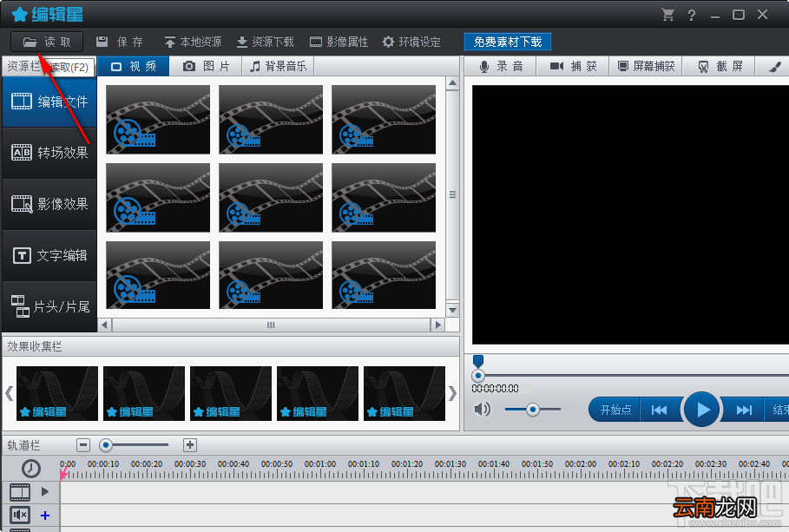Click the 屏幕捕获 screen capture button
The width and height of the screenshot is (789, 532).
[x=646, y=67]
